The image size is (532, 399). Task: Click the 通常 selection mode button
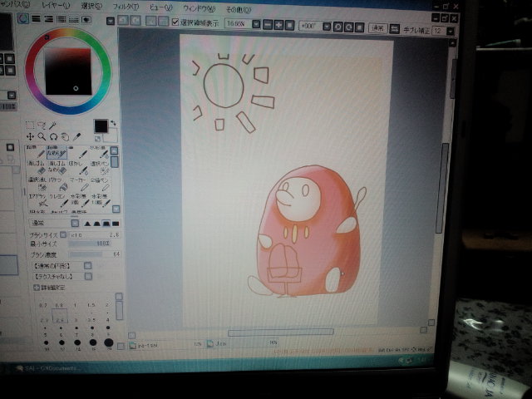[377, 28]
